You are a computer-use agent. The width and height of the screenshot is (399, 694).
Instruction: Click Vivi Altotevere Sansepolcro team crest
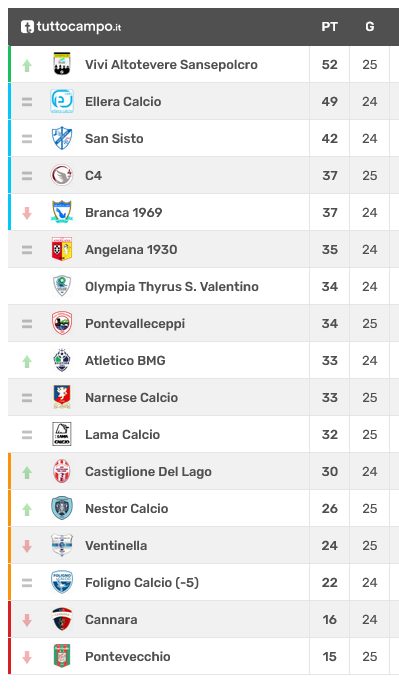click(x=62, y=64)
